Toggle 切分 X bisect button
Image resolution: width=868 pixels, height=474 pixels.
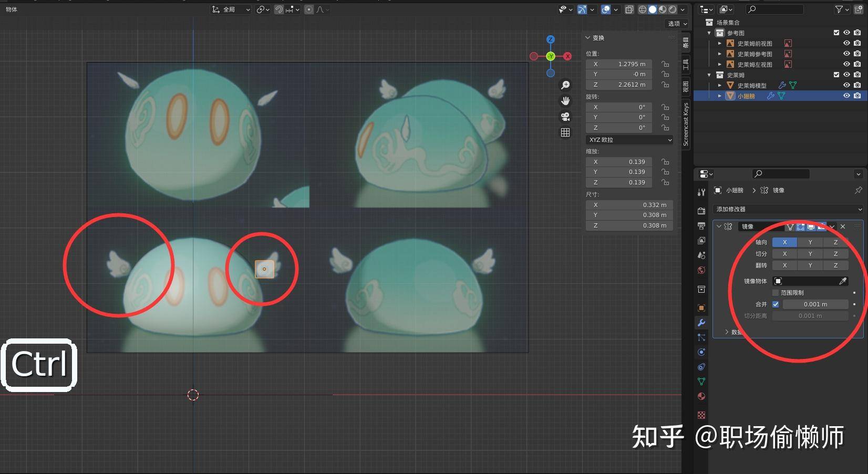785,254
